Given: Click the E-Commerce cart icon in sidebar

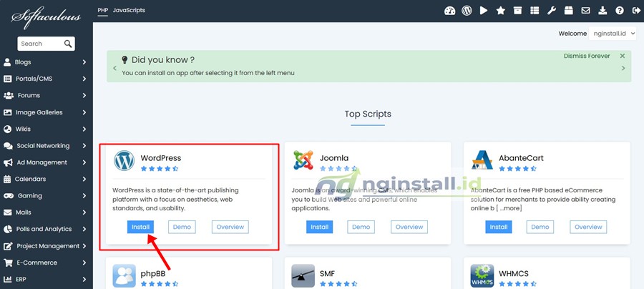Looking at the screenshot, I should coord(8,263).
